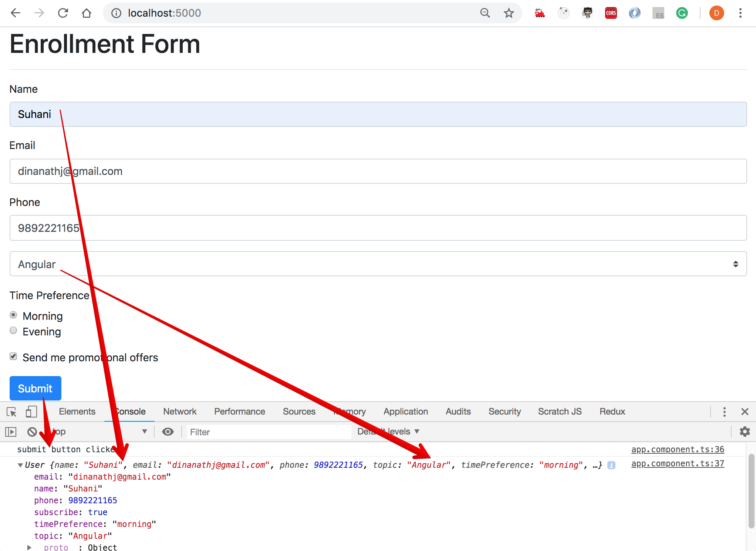Viewport: 756px width, 551px height.
Task: Open DevTools three-dot customize menu
Action: coord(724,412)
